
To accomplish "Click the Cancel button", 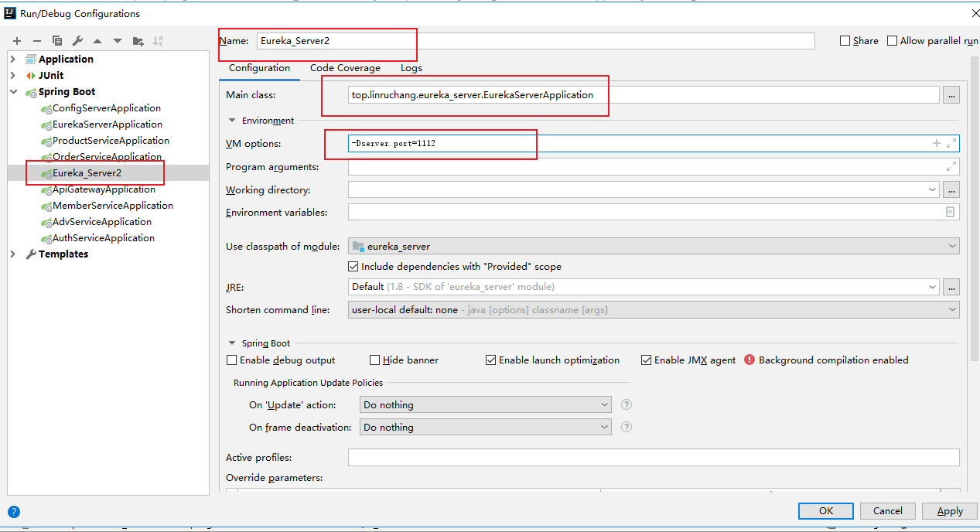I will pyautogui.click(x=887, y=510).
